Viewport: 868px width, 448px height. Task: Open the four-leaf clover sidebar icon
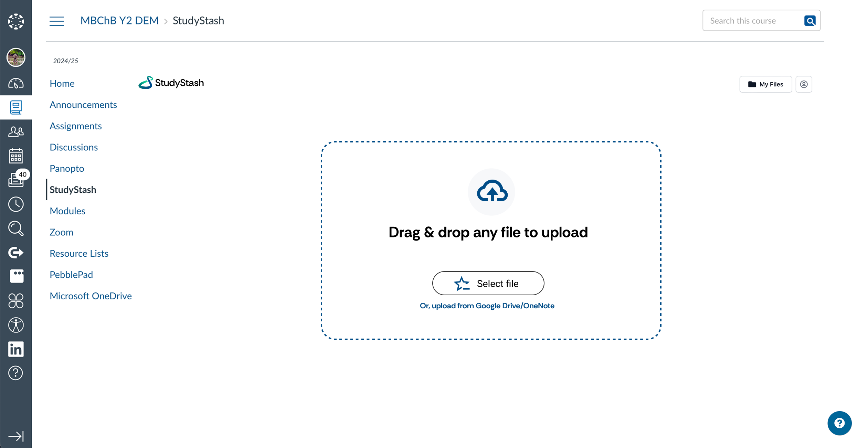(x=16, y=301)
